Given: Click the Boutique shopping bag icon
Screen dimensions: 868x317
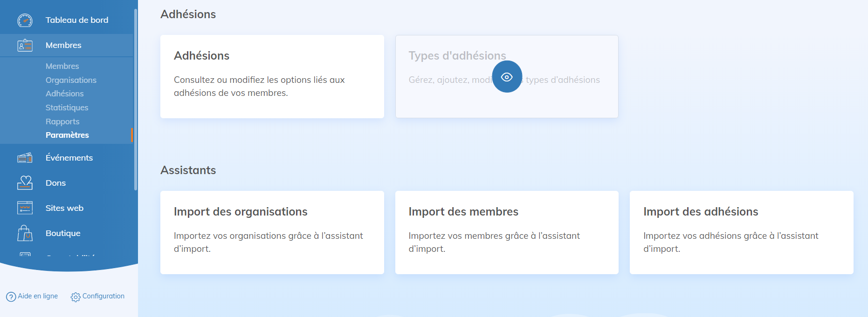Looking at the screenshot, I should click(25, 233).
